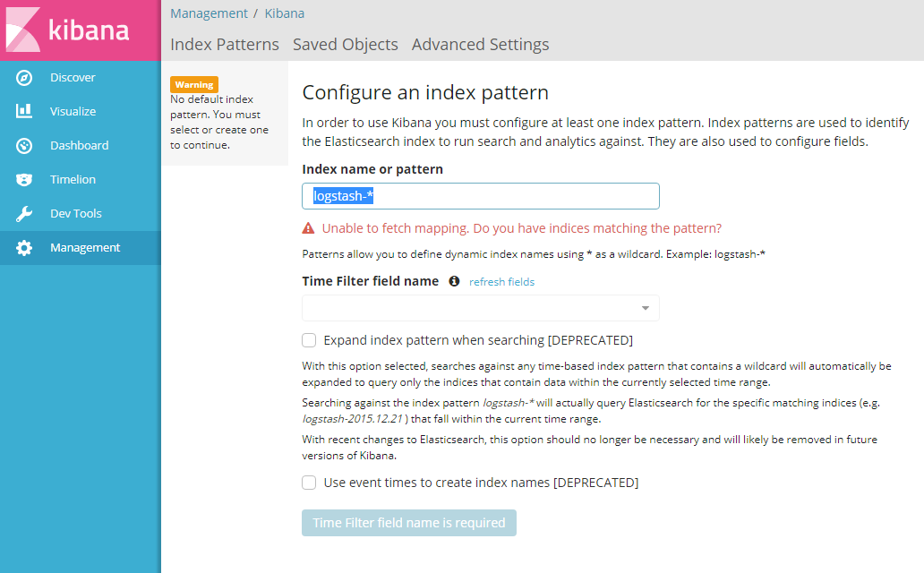This screenshot has width=924, height=573.
Task: Open Dev Tools via wrench icon
Action: [24, 213]
